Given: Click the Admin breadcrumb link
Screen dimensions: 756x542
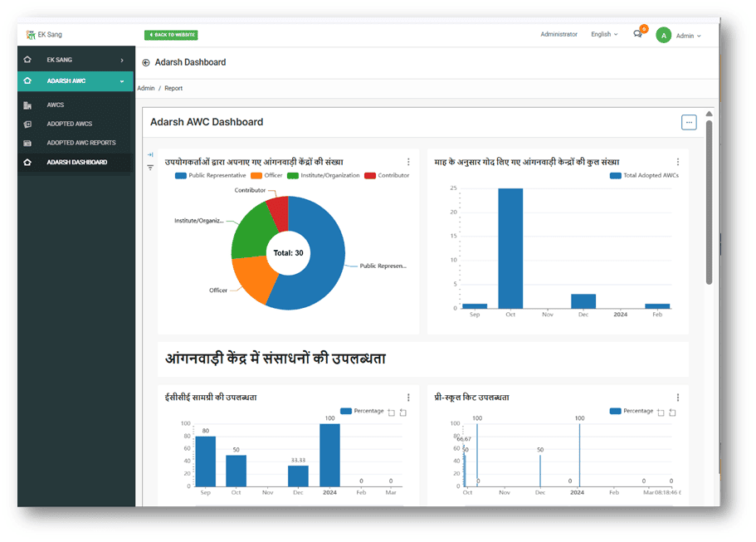Looking at the screenshot, I should [x=146, y=88].
